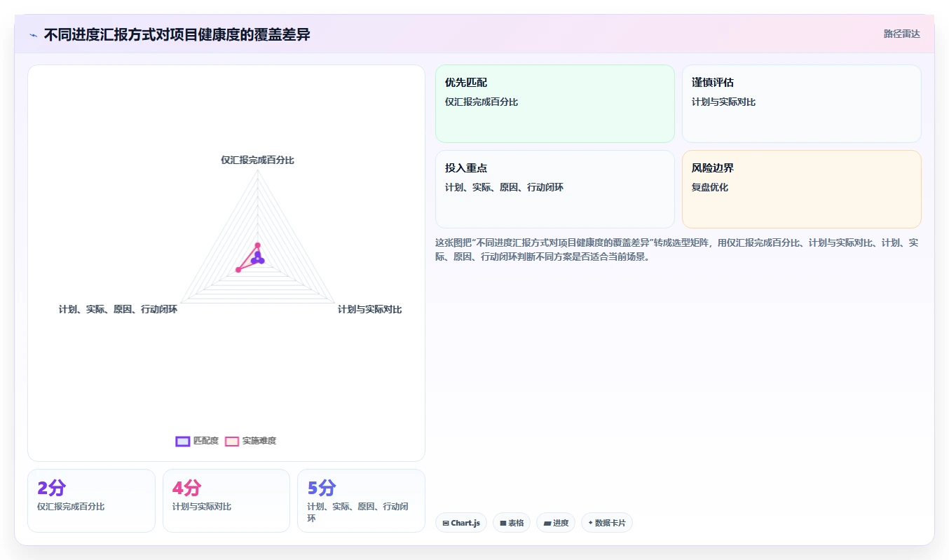Screen dimensions: 949x560
Task: Select the 进度 tag
Action: tap(556, 523)
